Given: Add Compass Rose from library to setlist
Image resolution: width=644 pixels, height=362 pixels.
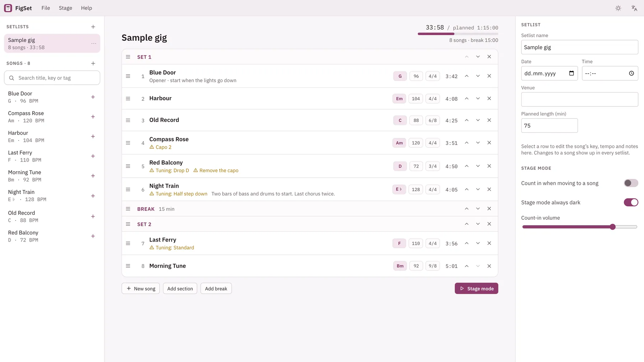Looking at the screenshot, I should pos(93,117).
